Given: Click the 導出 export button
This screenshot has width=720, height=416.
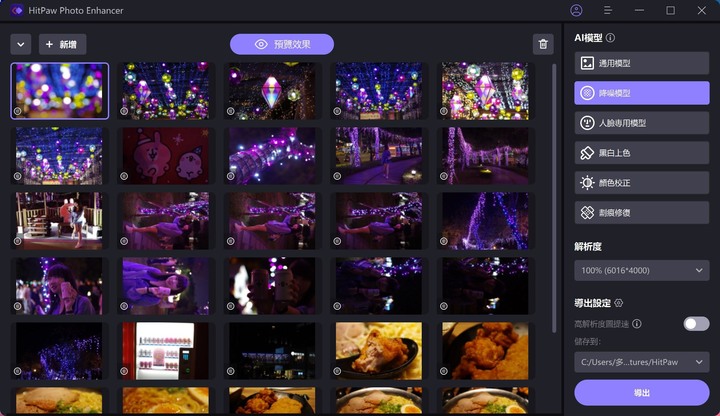Looking at the screenshot, I should [641, 393].
